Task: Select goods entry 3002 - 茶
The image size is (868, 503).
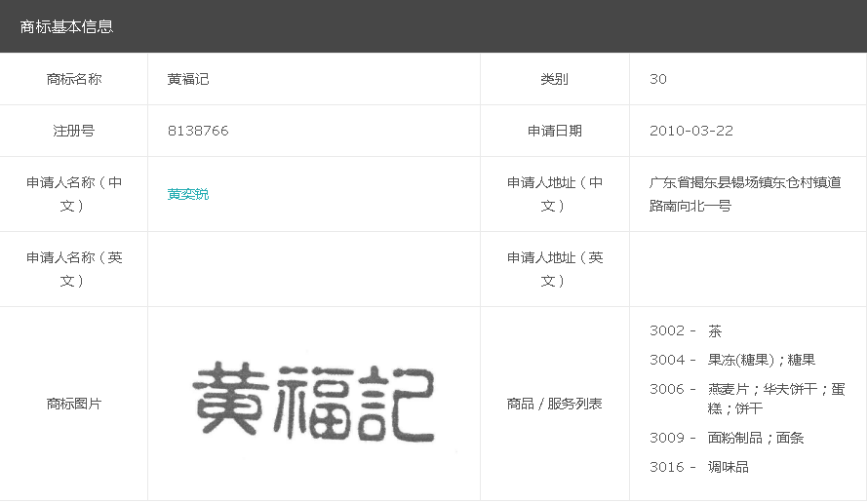Action: (x=686, y=330)
